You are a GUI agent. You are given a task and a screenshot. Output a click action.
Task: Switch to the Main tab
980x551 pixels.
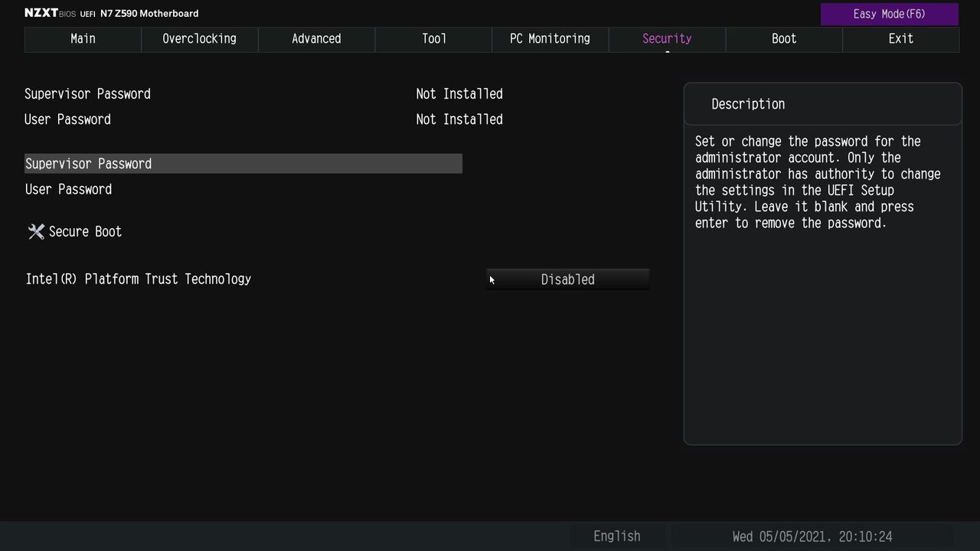[x=83, y=39]
